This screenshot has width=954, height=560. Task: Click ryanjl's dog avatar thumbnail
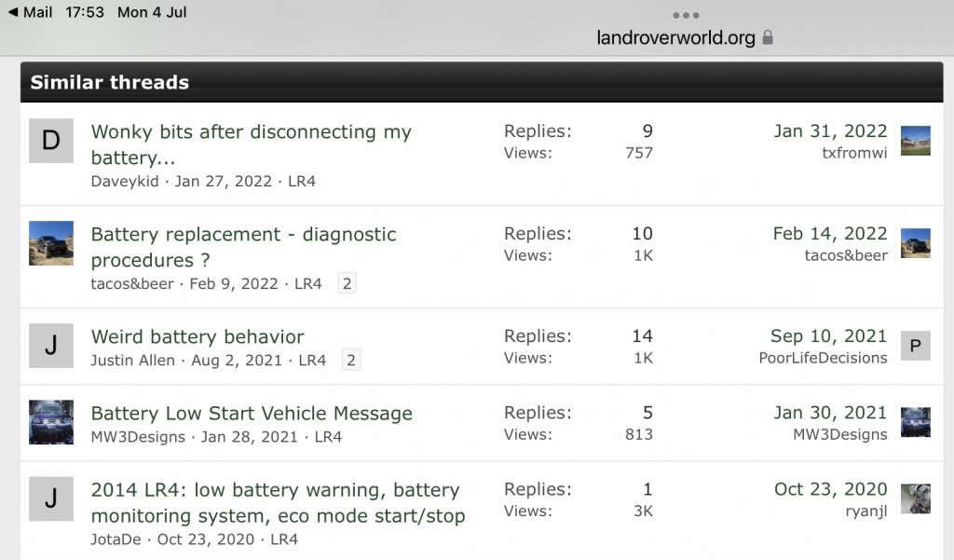click(915, 499)
